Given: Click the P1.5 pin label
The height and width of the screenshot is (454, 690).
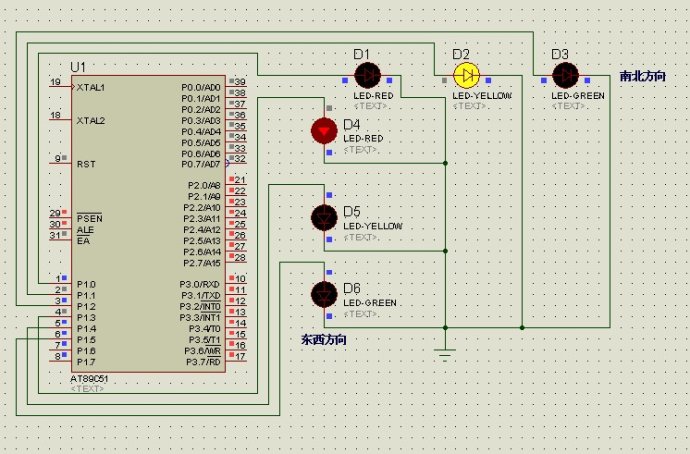Looking at the screenshot, I should tap(86, 340).
